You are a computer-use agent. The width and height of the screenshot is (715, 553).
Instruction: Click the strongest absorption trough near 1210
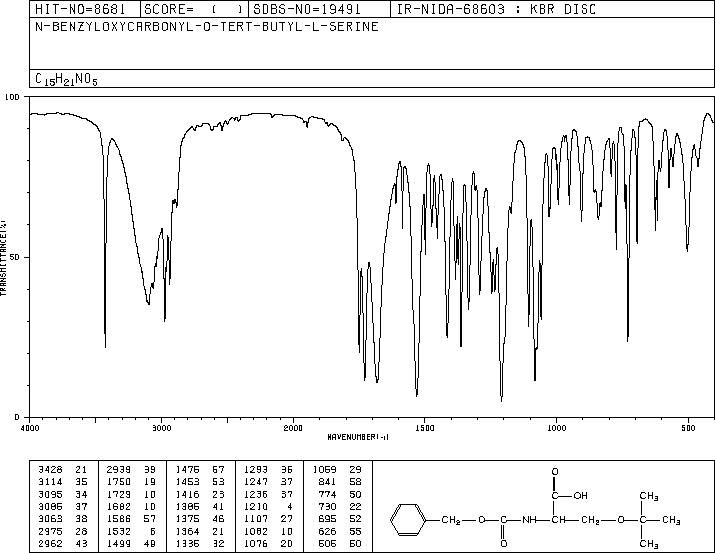pyautogui.click(x=502, y=399)
